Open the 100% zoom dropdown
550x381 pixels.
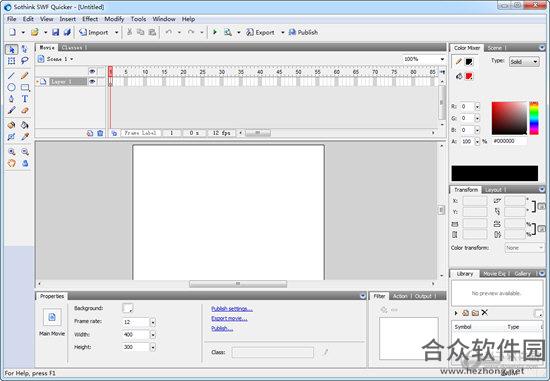click(x=442, y=59)
